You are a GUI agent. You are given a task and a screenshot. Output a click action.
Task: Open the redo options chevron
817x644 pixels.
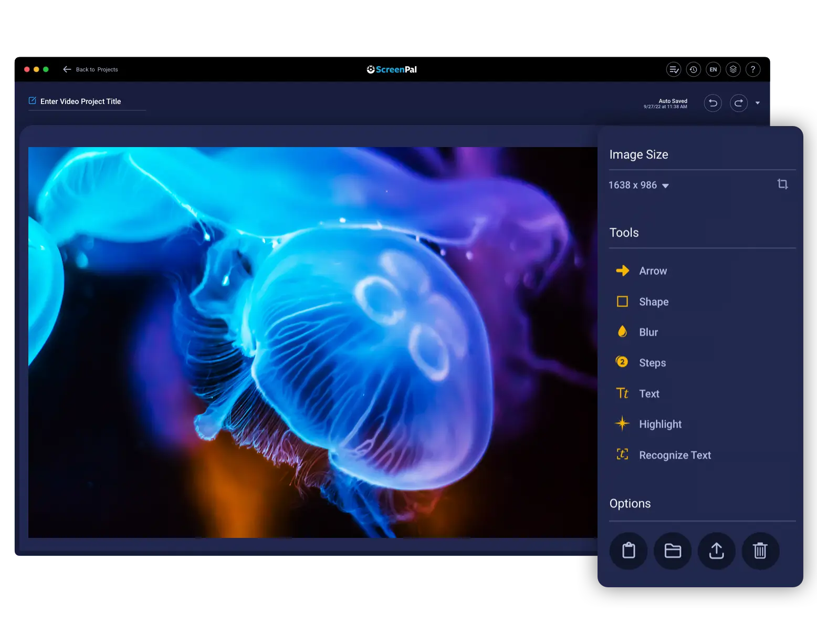[758, 103]
